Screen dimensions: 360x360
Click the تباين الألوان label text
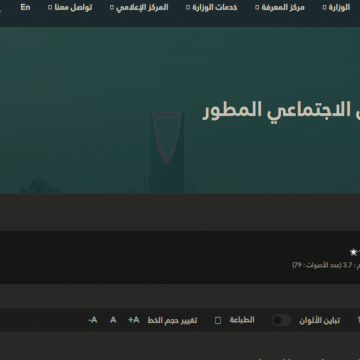pos(320,320)
